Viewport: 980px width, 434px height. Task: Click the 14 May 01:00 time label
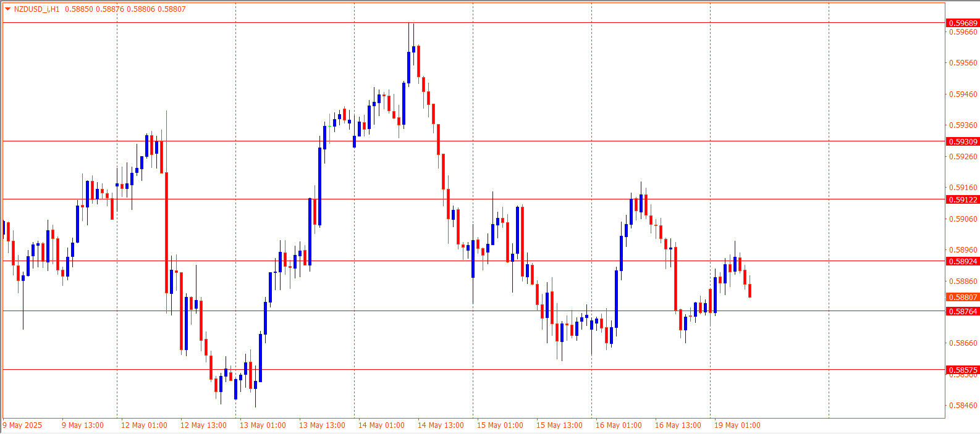coord(381,425)
